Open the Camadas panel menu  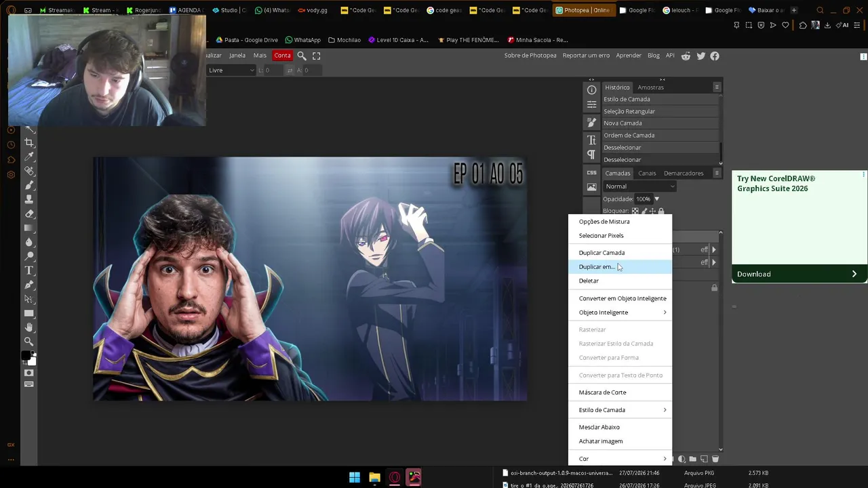[x=717, y=173]
